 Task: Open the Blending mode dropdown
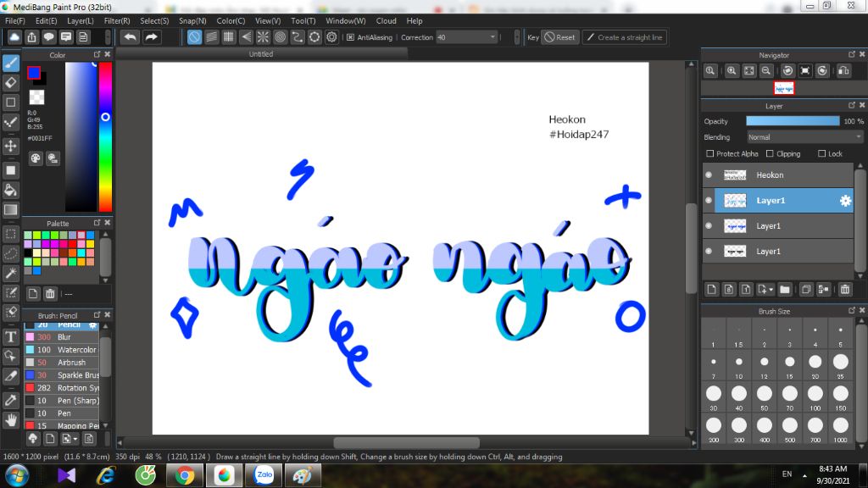(x=805, y=137)
